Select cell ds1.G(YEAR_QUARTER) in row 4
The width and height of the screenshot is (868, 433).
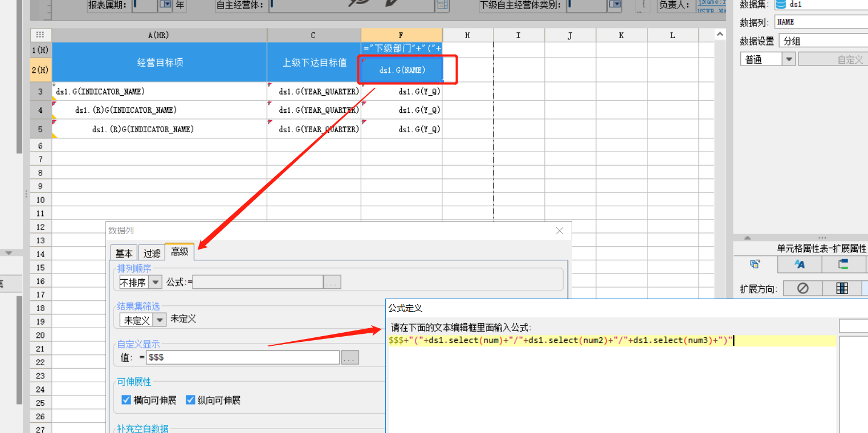314,110
